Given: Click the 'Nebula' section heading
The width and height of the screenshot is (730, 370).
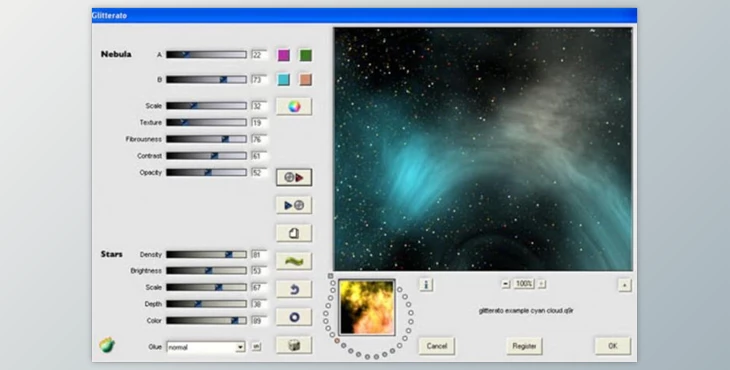Looking at the screenshot, I should point(116,54).
